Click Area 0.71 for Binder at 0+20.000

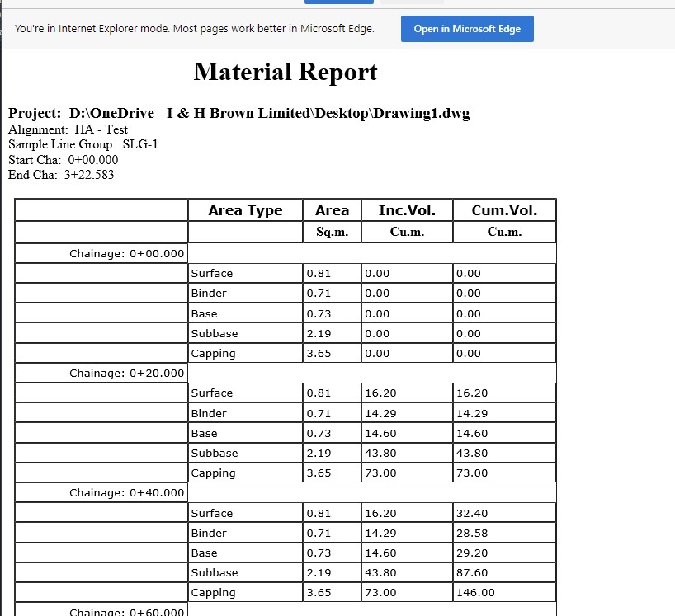319,413
